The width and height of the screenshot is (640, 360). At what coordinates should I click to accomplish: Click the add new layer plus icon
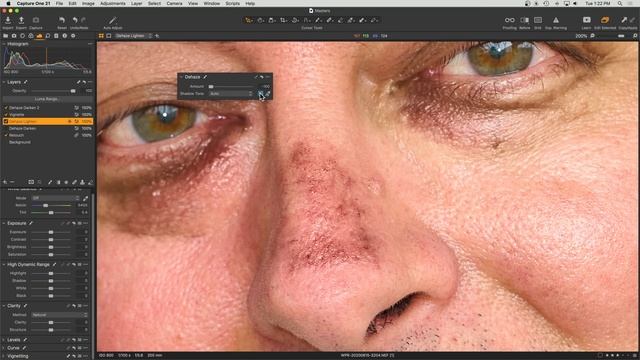[x=5, y=182]
